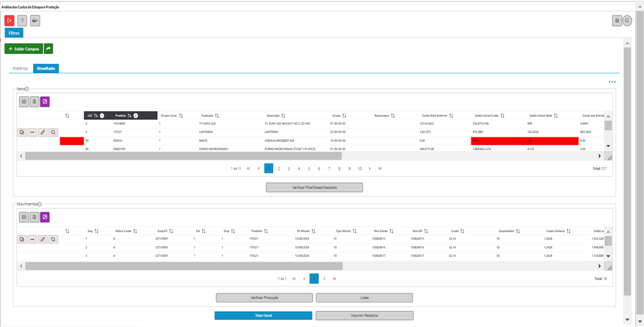
Task: Sort Itens by the Descrição column
Action: pos(284,116)
